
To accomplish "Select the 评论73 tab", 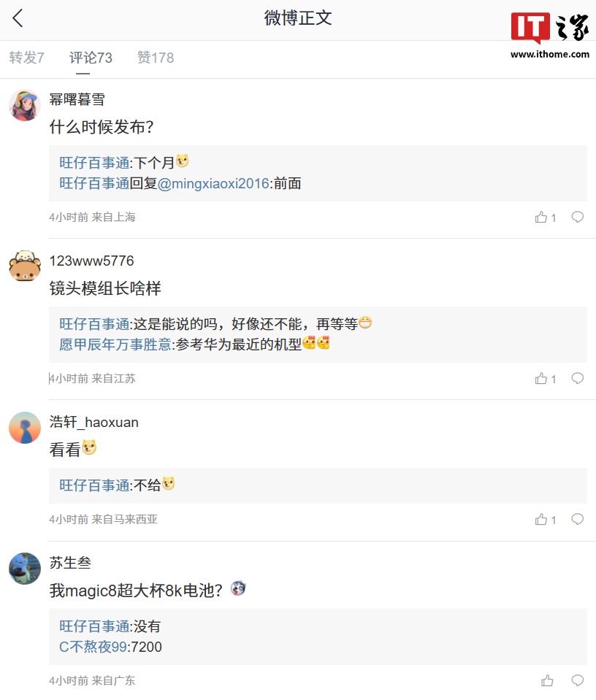I will pos(91,58).
